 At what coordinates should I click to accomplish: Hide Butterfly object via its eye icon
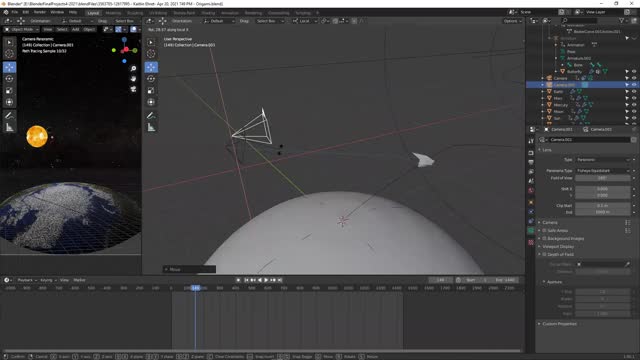click(x=634, y=71)
